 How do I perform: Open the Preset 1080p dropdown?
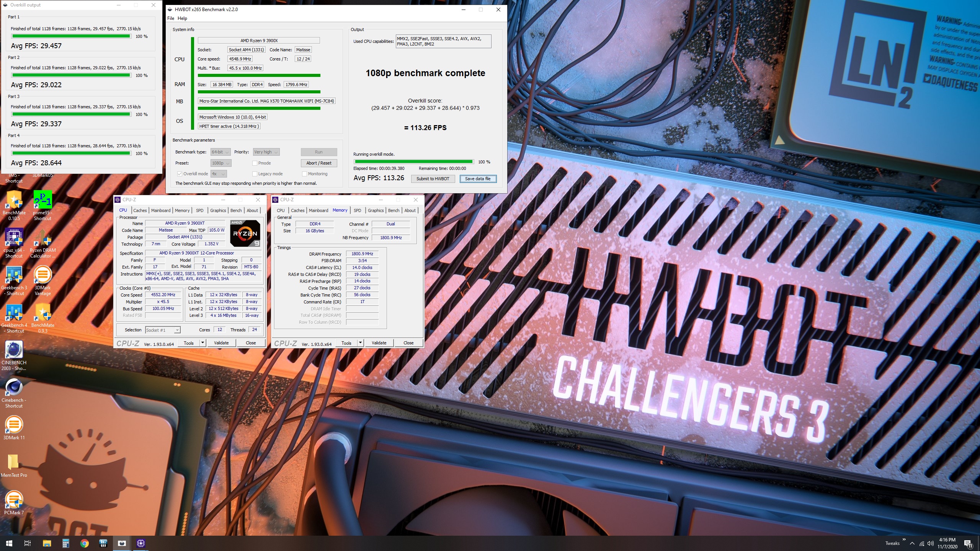point(221,163)
